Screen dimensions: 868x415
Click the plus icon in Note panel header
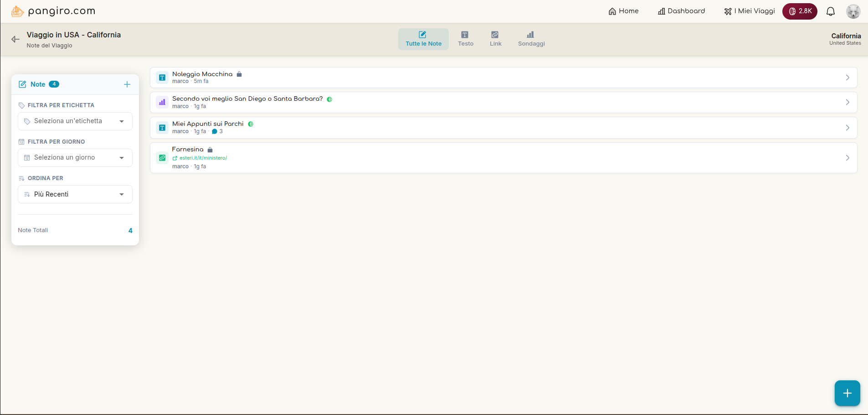127,84
